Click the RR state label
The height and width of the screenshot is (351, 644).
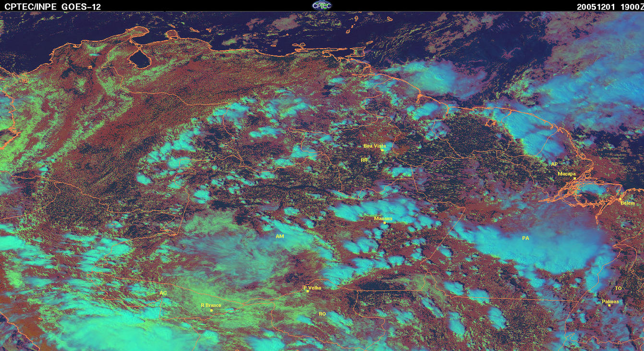364,160
